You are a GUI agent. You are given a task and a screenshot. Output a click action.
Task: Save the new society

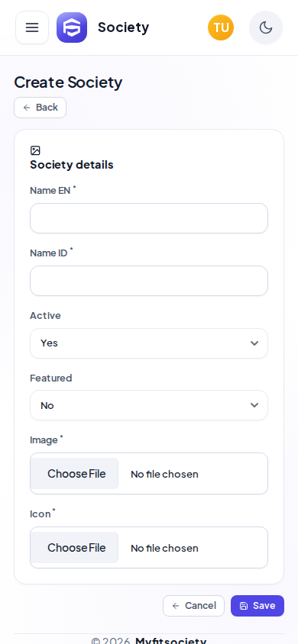click(258, 606)
